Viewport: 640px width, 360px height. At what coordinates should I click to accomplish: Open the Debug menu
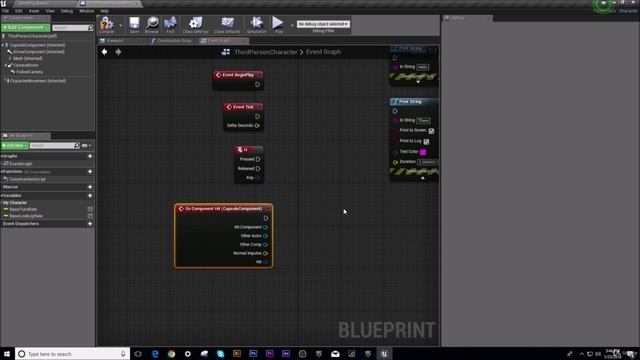(67, 11)
